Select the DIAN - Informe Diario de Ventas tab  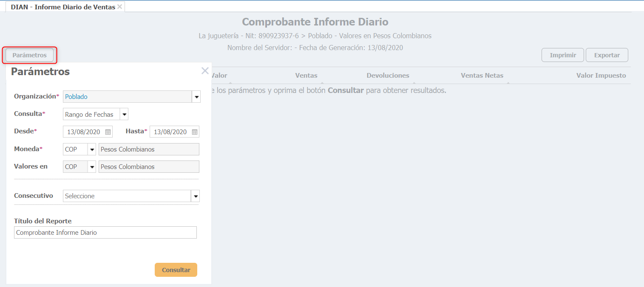coord(63,7)
